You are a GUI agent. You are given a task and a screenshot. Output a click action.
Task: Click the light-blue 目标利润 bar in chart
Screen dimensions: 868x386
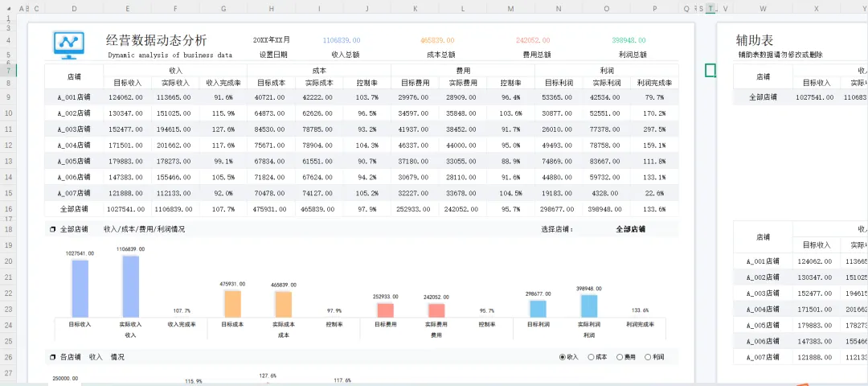pyautogui.click(x=538, y=309)
